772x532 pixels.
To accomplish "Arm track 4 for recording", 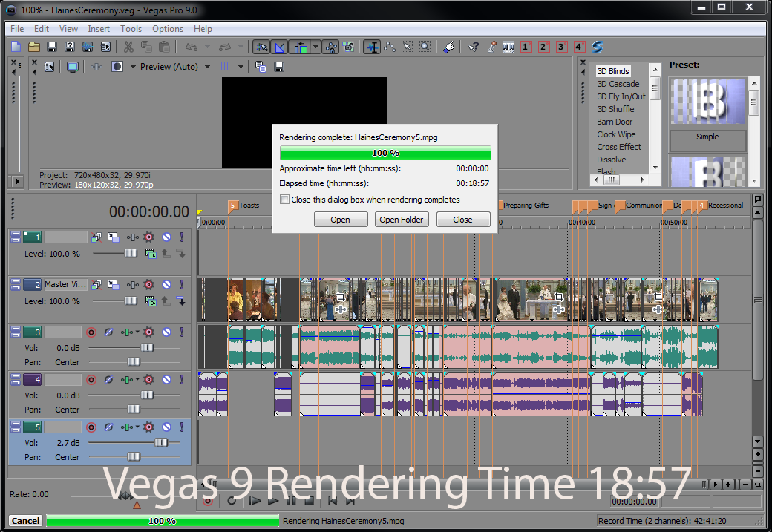I will 91,380.
